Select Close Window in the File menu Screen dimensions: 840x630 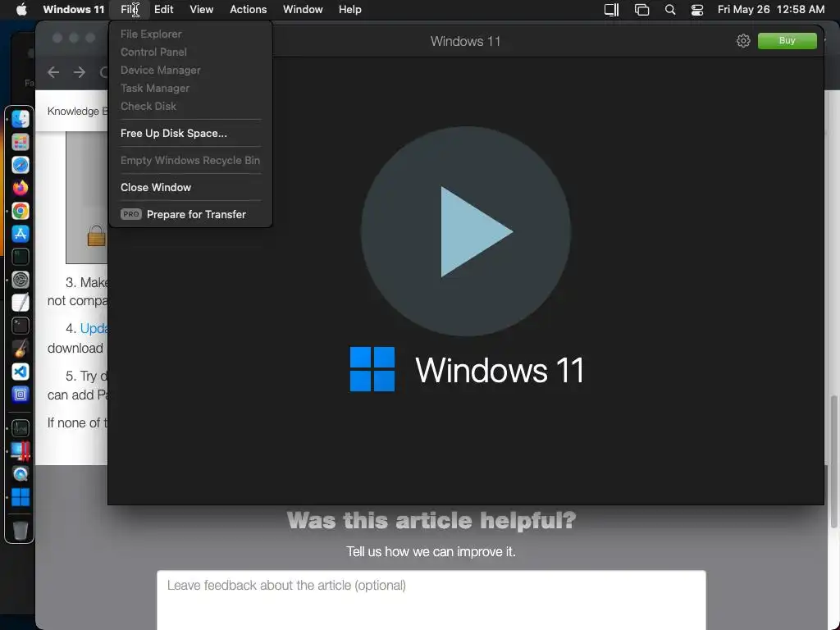click(190, 188)
